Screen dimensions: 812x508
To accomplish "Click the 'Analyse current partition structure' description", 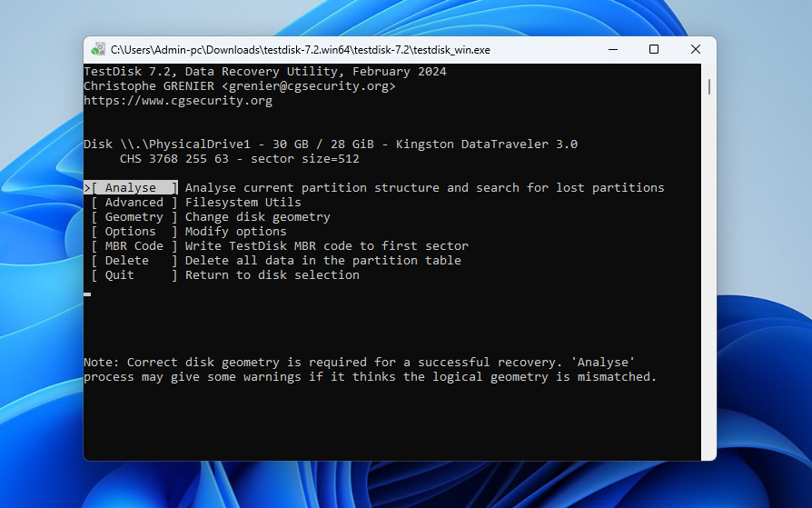I will 425,187.
